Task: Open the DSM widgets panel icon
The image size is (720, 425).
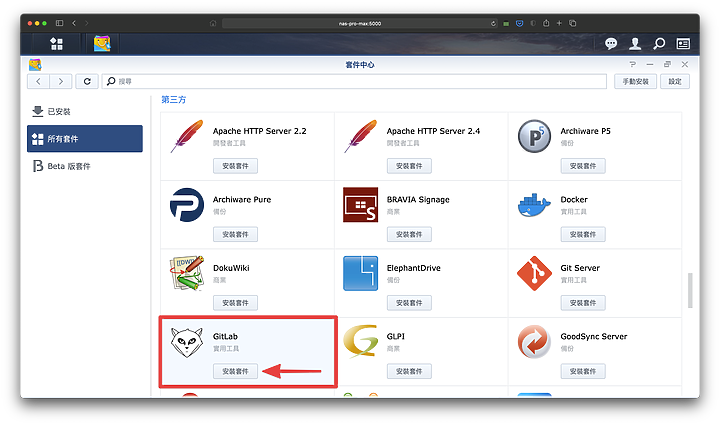Action: (x=683, y=44)
